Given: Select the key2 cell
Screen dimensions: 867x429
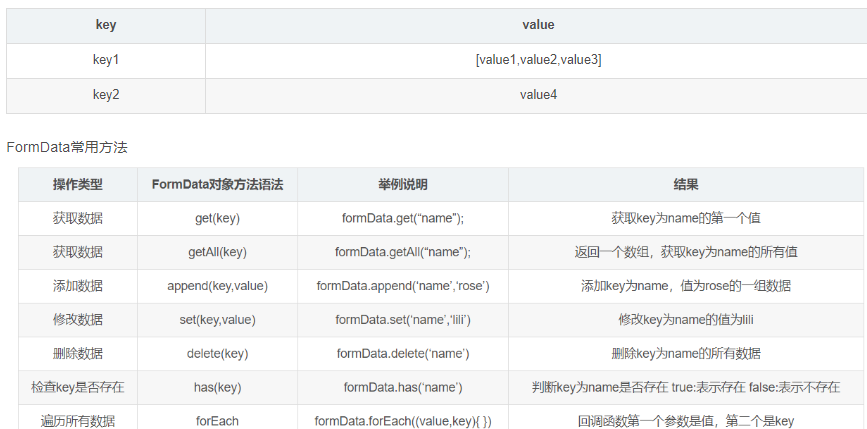Looking at the screenshot, I should click(x=106, y=96).
